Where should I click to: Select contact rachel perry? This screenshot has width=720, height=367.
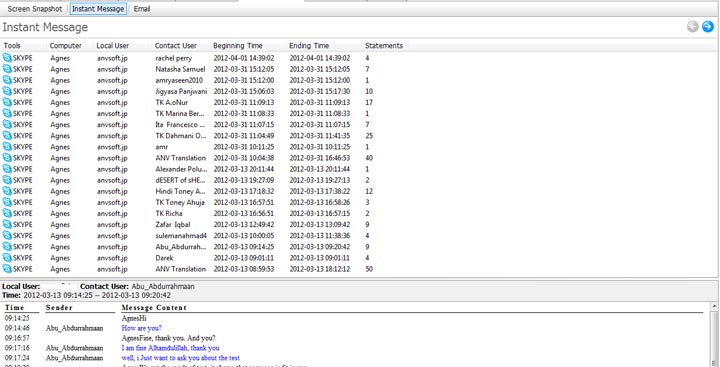point(174,58)
